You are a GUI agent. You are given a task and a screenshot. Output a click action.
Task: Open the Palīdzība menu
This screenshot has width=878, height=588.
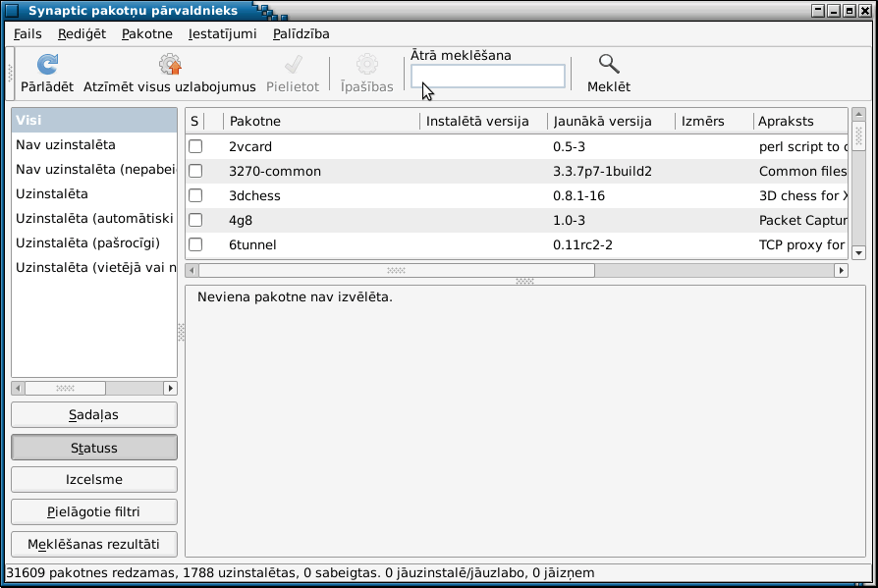(x=301, y=33)
